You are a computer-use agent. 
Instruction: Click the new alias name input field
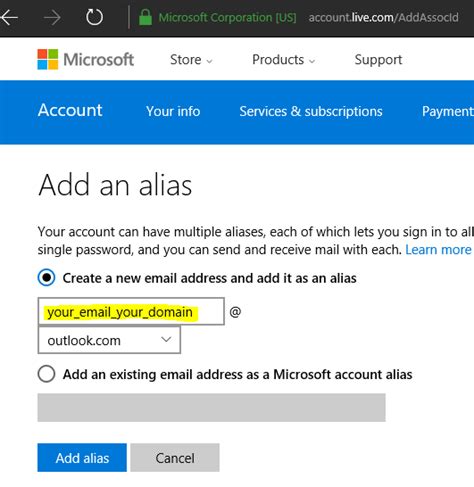[x=131, y=311]
